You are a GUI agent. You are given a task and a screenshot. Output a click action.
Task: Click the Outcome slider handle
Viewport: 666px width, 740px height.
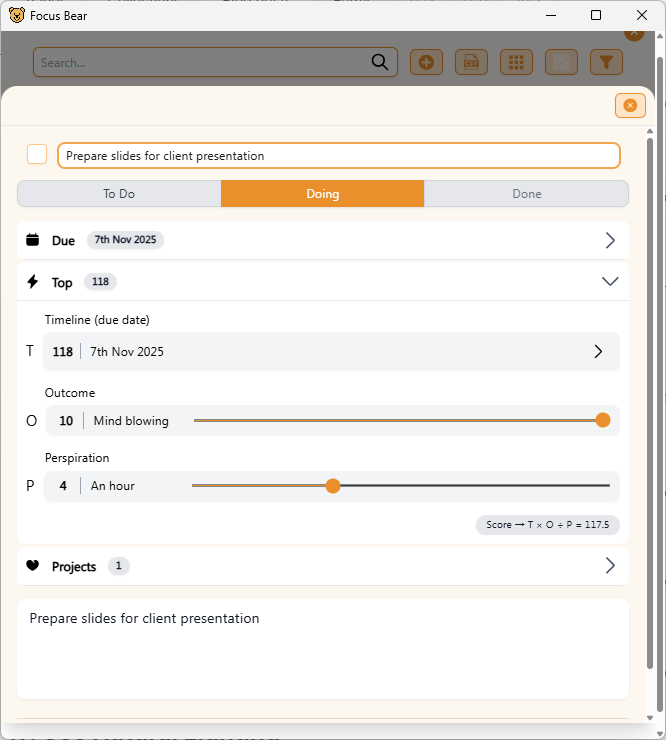coord(603,420)
